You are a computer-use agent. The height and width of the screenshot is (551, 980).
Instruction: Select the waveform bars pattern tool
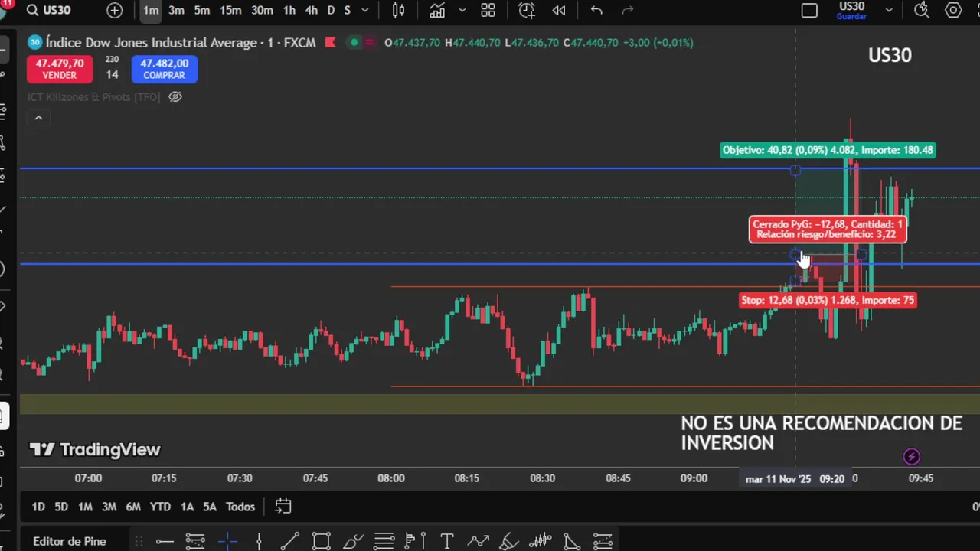pyautogui.click(x=541, y=542)
